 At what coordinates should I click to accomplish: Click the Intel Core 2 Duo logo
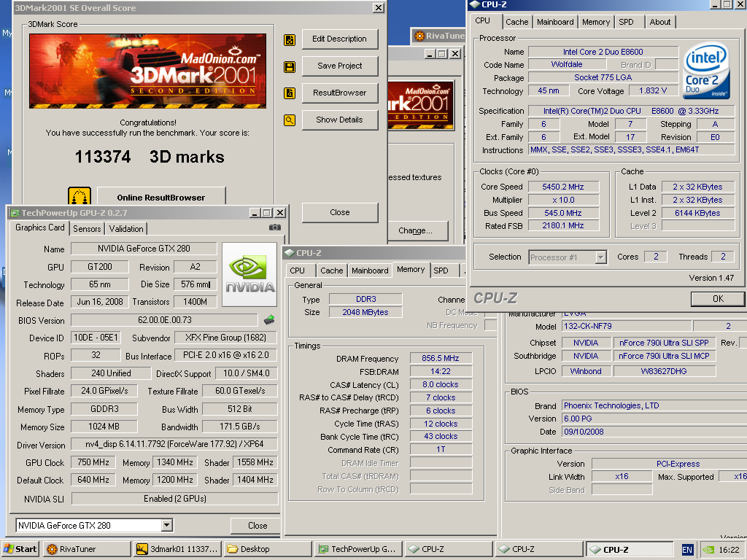707,71
